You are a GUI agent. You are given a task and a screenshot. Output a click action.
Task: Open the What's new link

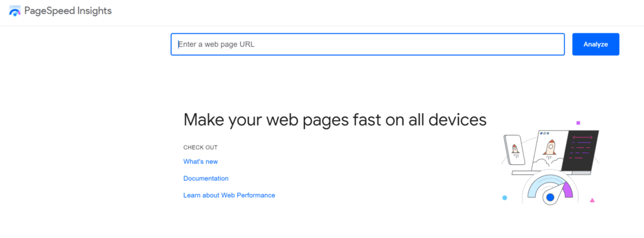[201, 162]
